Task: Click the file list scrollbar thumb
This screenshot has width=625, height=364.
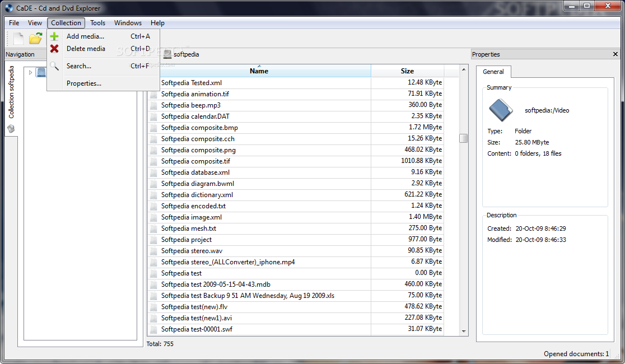Action: coord(463,138)
